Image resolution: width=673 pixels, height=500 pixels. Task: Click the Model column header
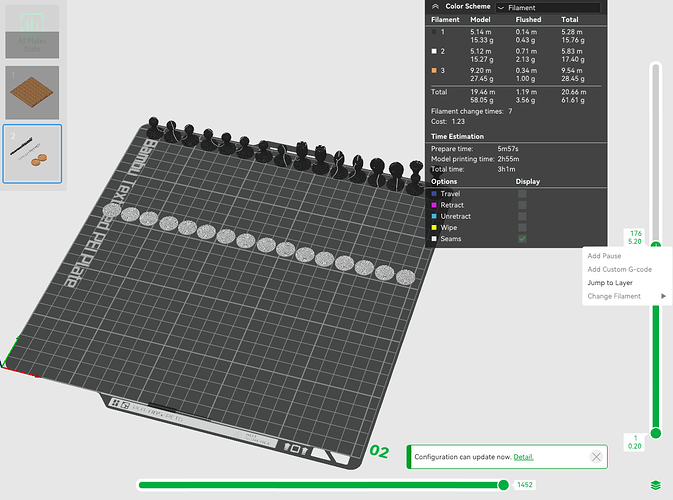click(480, 20)
